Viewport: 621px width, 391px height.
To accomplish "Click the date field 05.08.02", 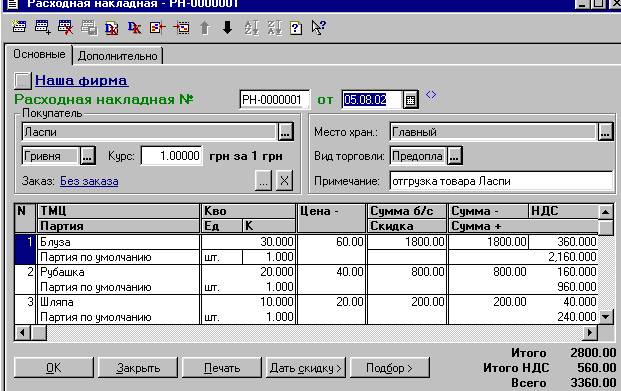I will coord(372,99).
